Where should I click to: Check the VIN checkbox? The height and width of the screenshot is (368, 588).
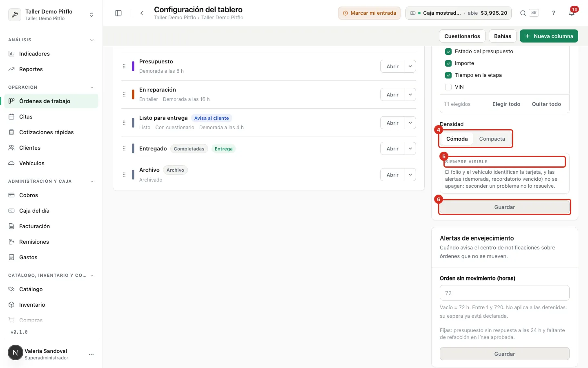coord(448,87)
